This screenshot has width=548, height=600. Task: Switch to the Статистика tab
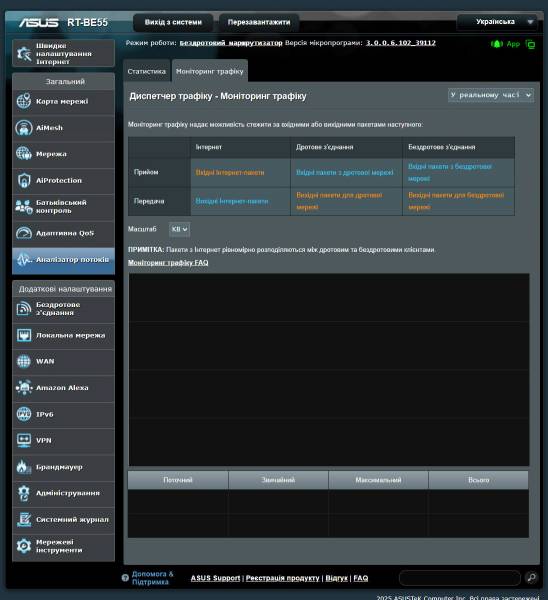point(147,71)
